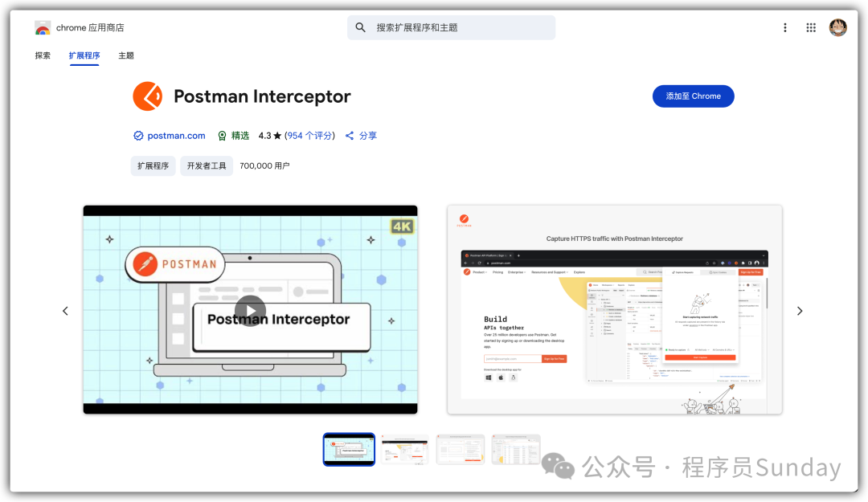Click the user profile avatar
This screenshot has height=502, width=868.
tap(838, 27)
